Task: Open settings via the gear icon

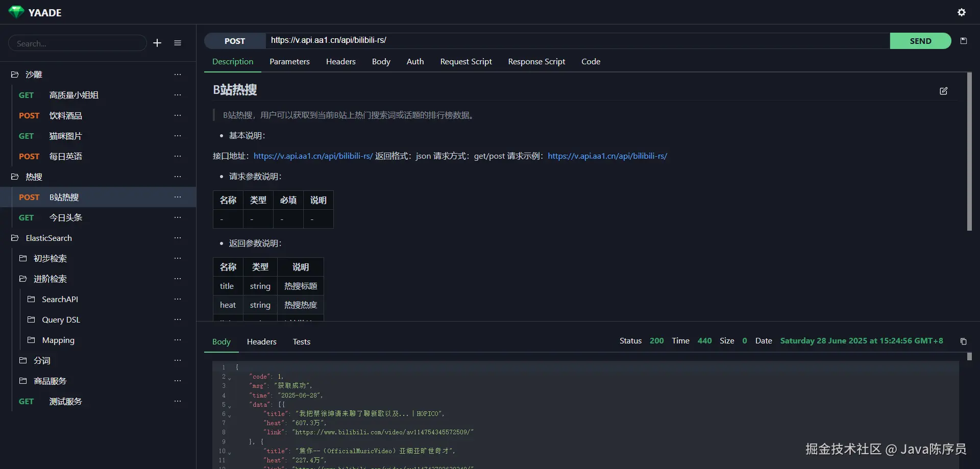Action: [962, 12]
